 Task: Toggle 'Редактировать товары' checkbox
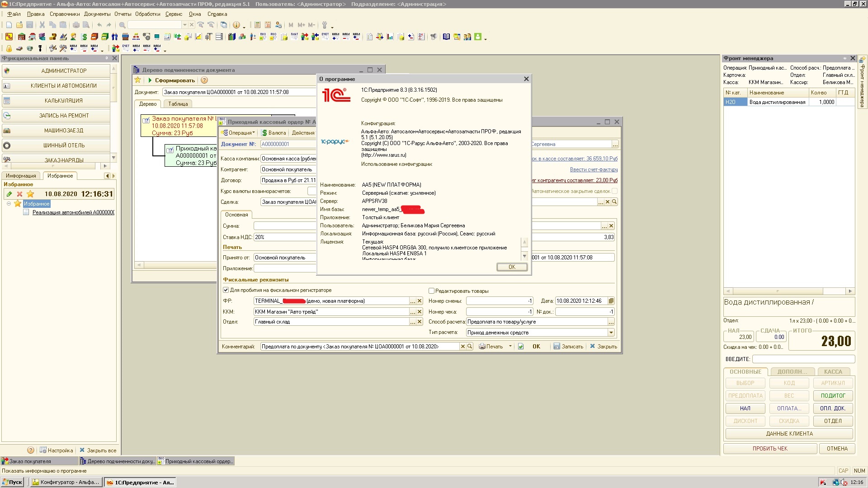pos(431,291)
